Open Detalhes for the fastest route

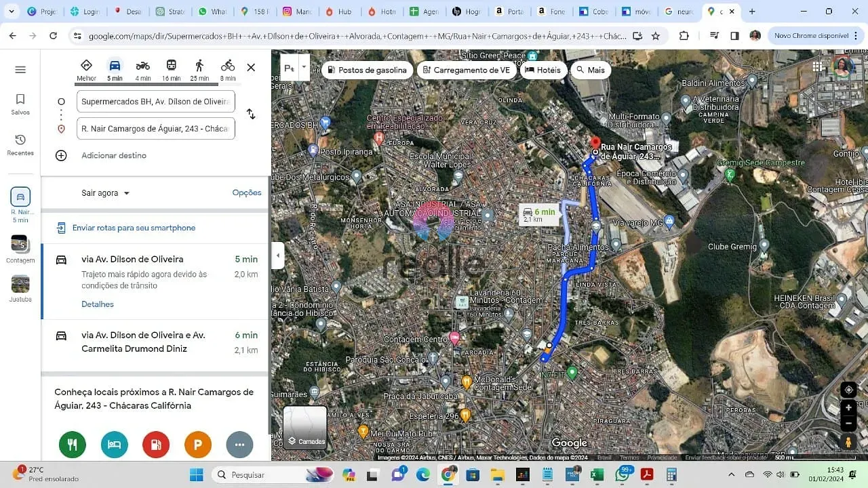click(x=98, y=304)
